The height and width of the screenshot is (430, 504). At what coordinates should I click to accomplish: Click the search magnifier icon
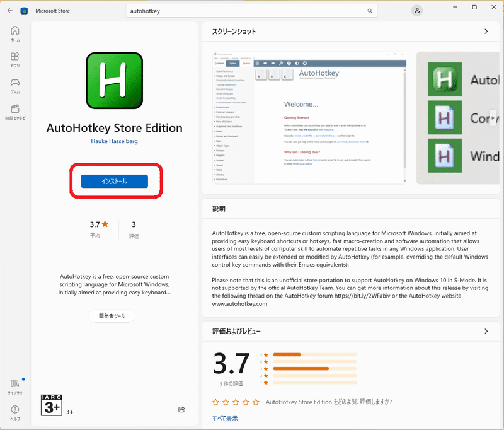(370, 11)
